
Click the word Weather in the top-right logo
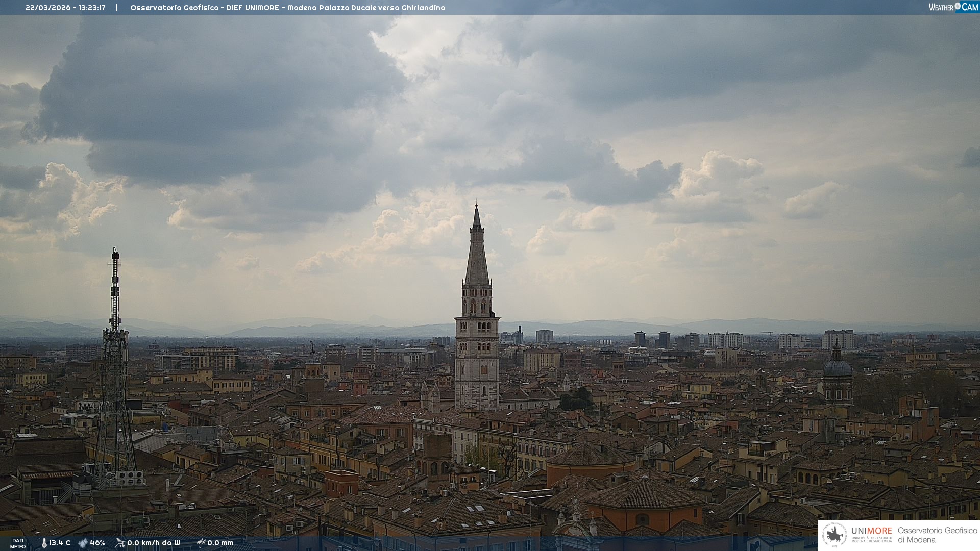click(941, 7)
